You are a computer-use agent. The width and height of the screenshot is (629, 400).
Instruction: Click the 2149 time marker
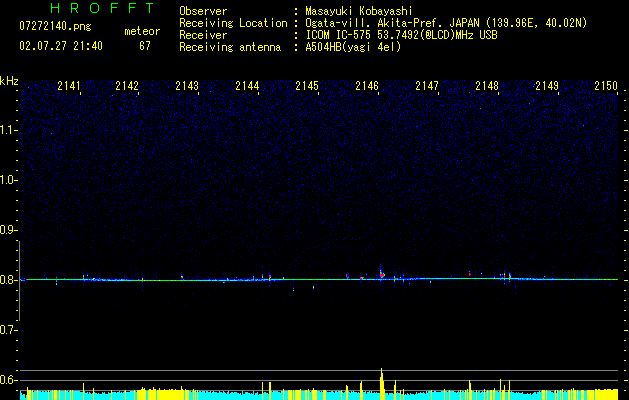click(x=547, y=86)
